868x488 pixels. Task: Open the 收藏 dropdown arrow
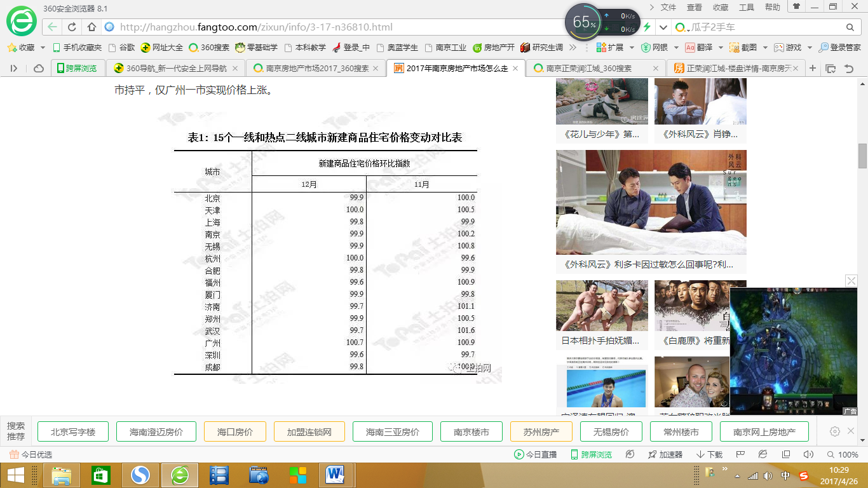[x=43, y=48]
